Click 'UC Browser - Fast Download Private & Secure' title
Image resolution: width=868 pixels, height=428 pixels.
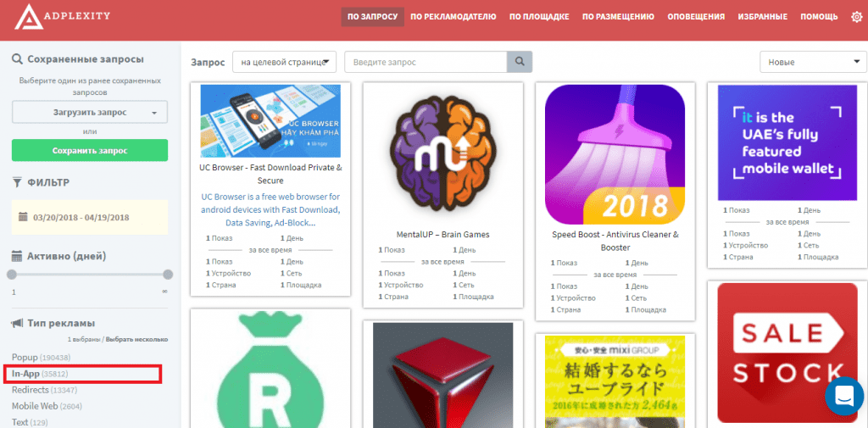(270, 174)
